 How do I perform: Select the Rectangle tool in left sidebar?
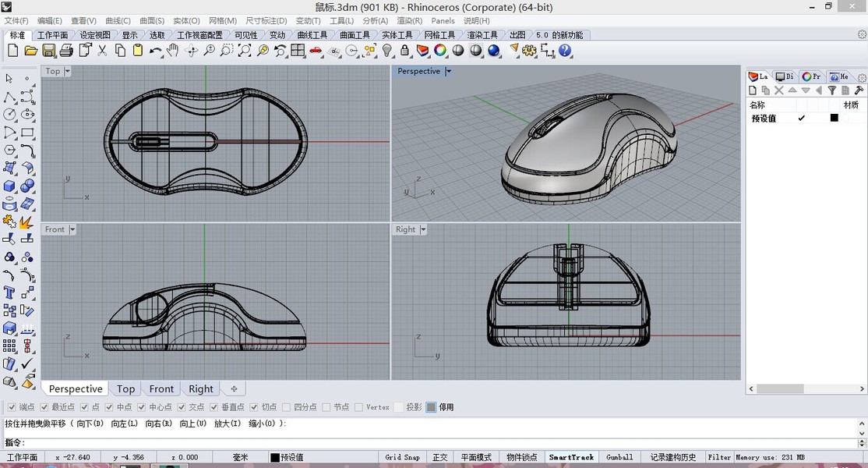coord(27,133)
